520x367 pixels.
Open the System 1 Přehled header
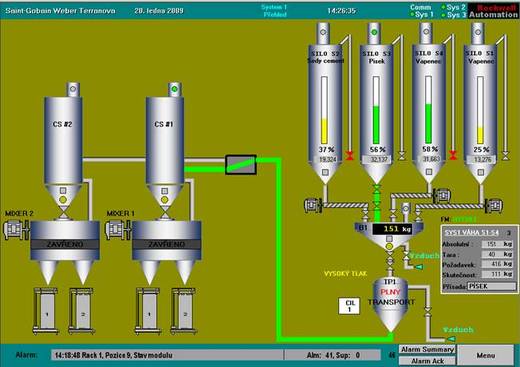pos(274,11)
